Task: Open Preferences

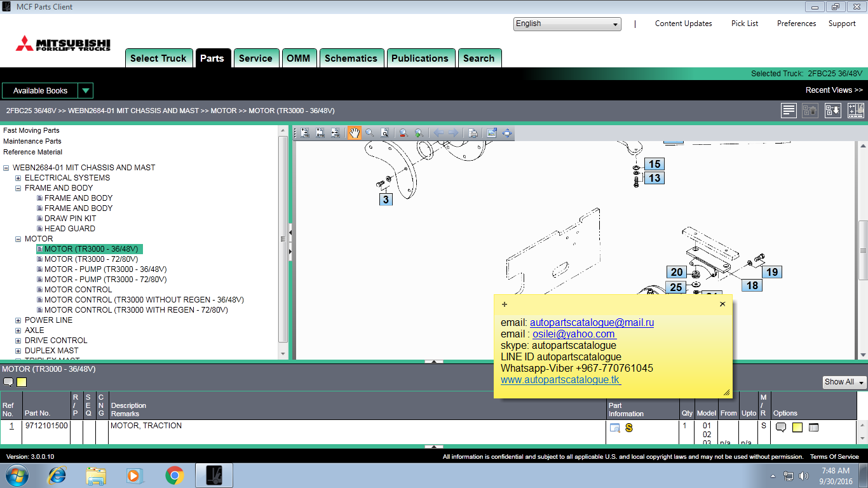Action: pos(797,24)
